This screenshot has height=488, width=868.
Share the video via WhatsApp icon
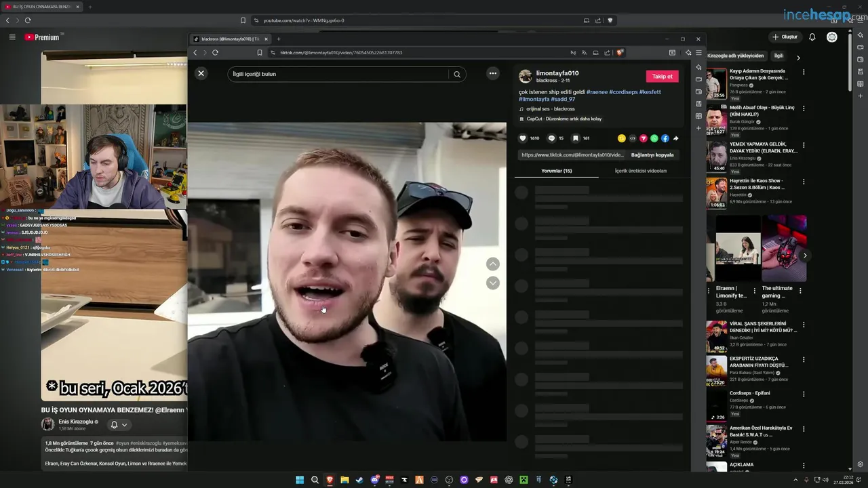pos(654,138)
